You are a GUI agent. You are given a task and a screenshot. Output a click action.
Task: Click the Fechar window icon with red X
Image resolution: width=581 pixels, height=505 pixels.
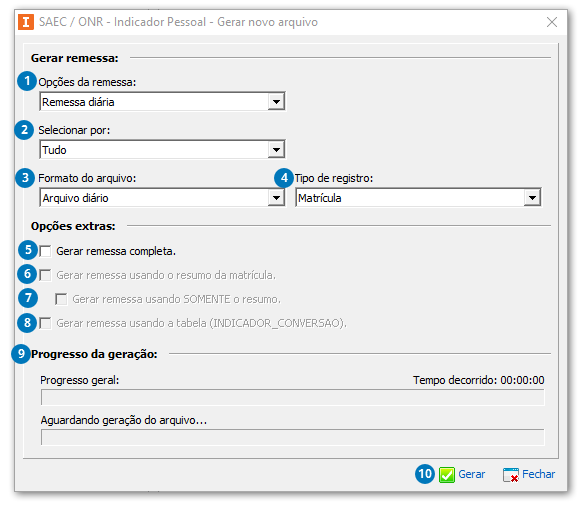(511, 475)
